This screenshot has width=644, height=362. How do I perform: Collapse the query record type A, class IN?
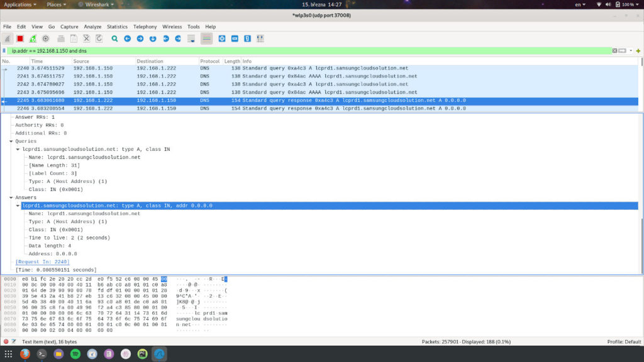(18, 150)
